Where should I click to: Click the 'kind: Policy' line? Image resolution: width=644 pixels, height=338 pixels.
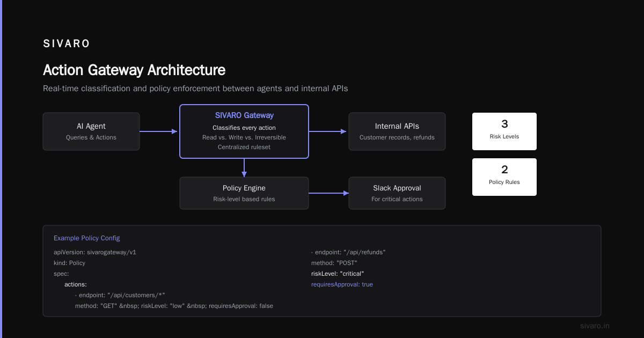pos(69,263)
